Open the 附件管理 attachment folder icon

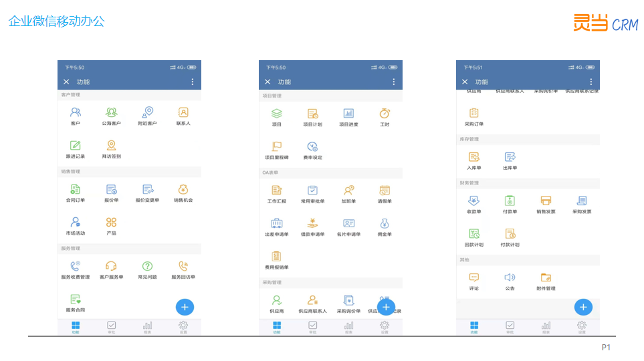point(546,277)
